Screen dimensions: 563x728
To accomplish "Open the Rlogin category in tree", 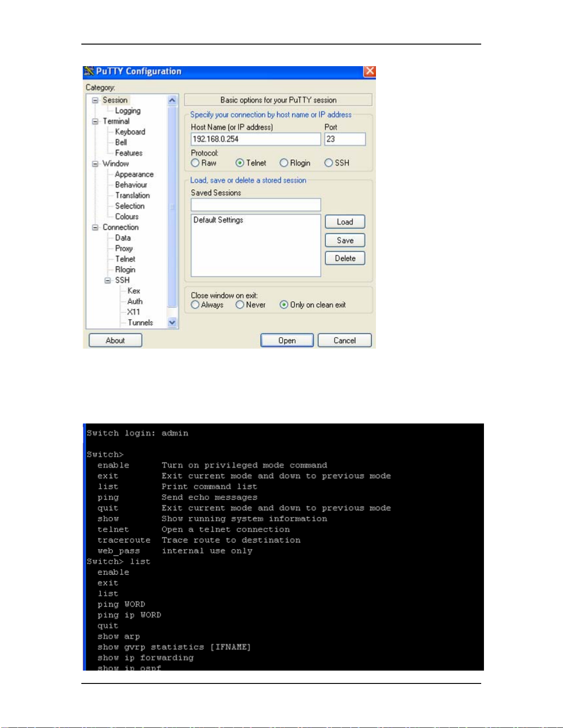I will pyautogui.click(x=125, y=270).
